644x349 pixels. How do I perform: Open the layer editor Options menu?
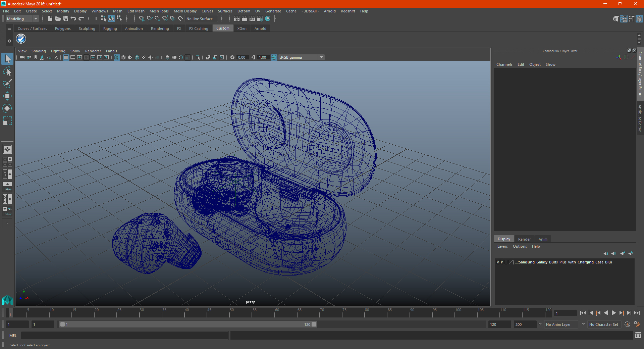[x=520, y=246]
